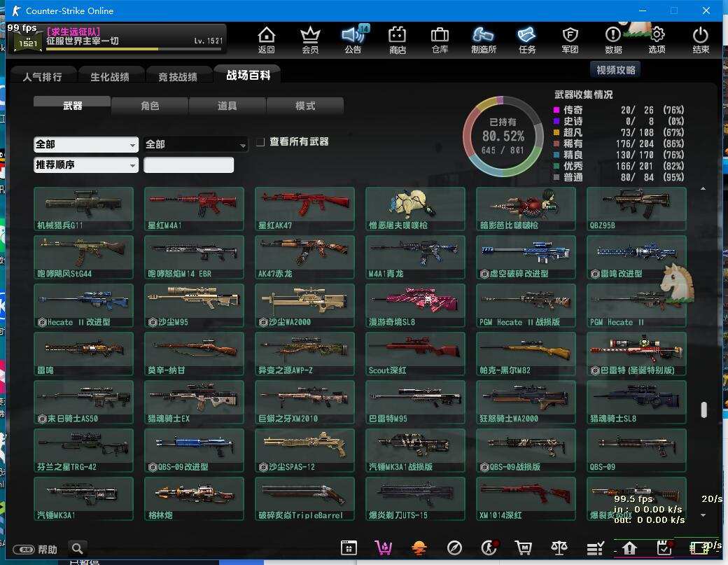Click the magnifier search icon beside 帮助
728x565 pixels.
point(78,549)
